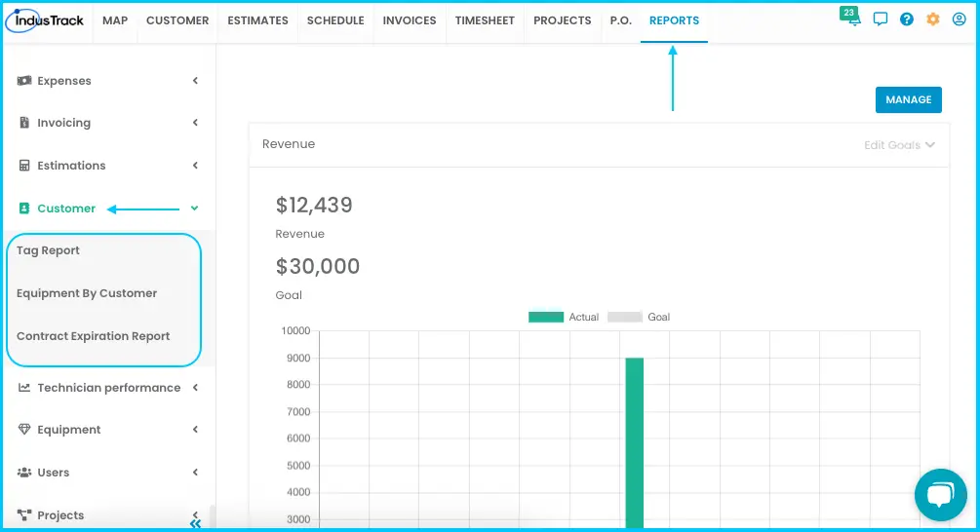Screen dimensions: 980x532
Task: Go to the TIMESHEET tab
Action: [x=485, y=20]
